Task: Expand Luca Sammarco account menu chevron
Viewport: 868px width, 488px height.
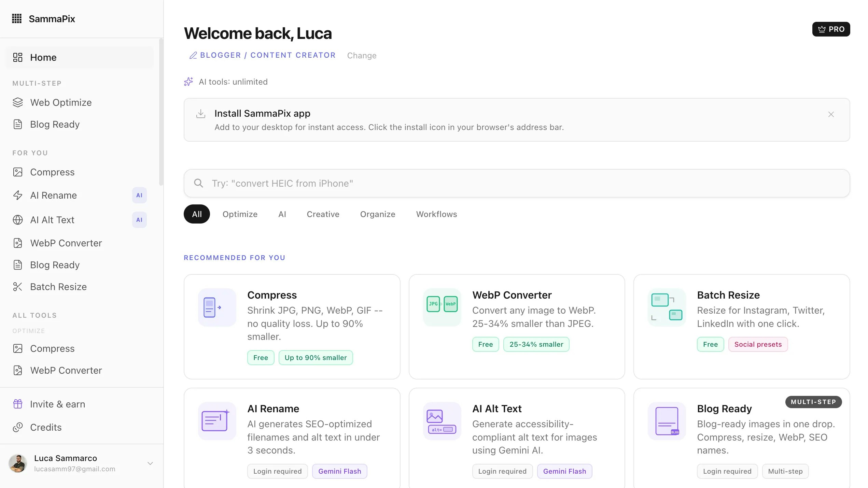Action: [x=150, y=463]
